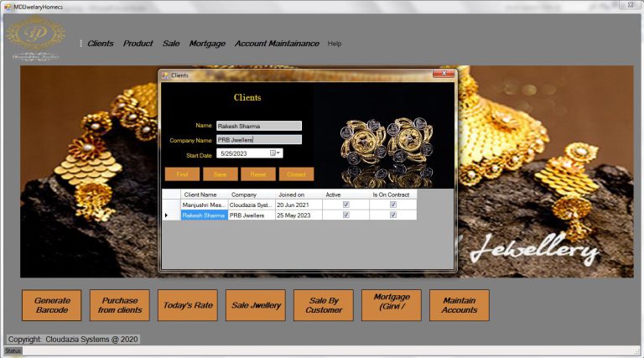This screenshot has width=644, height=358.
Task: Open the Account Maintainance menu
Action: pos(277,44)
